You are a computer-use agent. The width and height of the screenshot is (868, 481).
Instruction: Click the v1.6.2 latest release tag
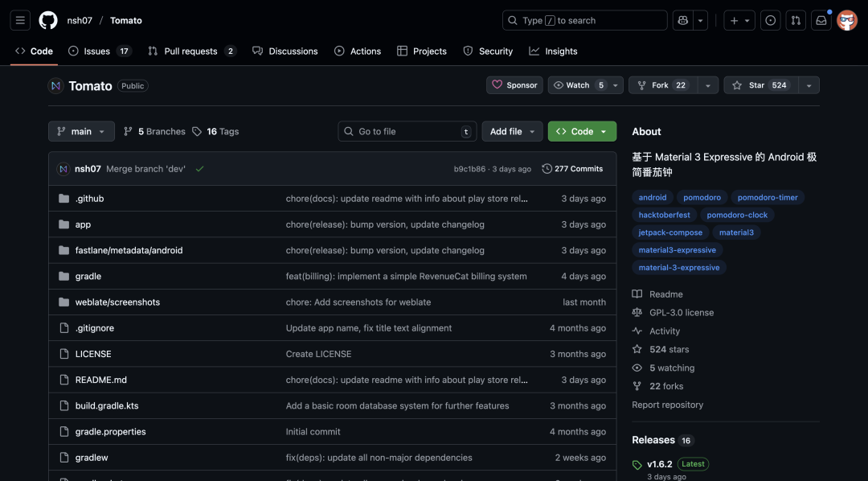pos(659,464)
